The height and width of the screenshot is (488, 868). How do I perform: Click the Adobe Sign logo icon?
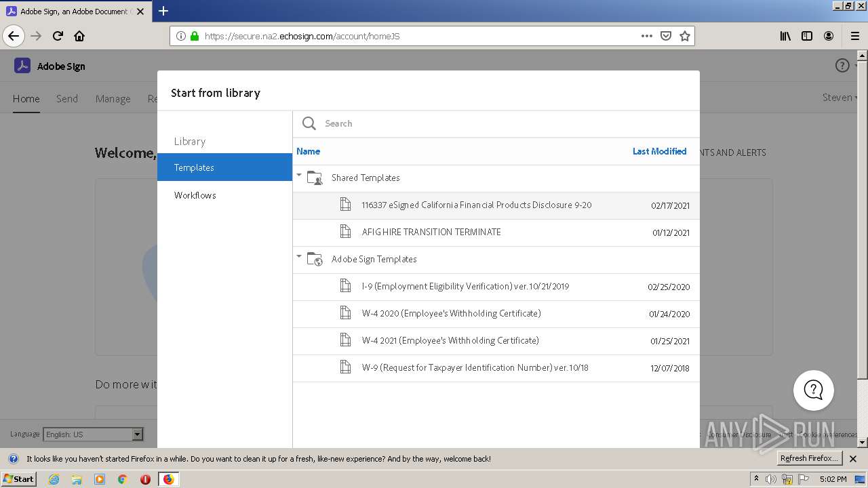pyautogui.click(x=22, y=66)
